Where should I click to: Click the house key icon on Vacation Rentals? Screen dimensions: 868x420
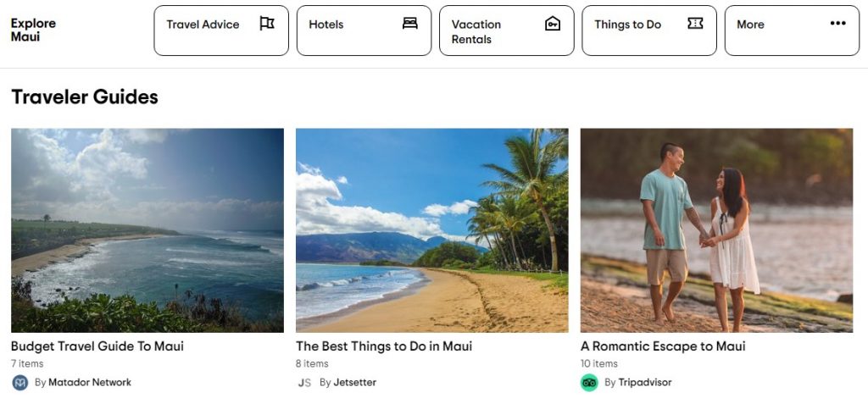click(x=553, y=24)
